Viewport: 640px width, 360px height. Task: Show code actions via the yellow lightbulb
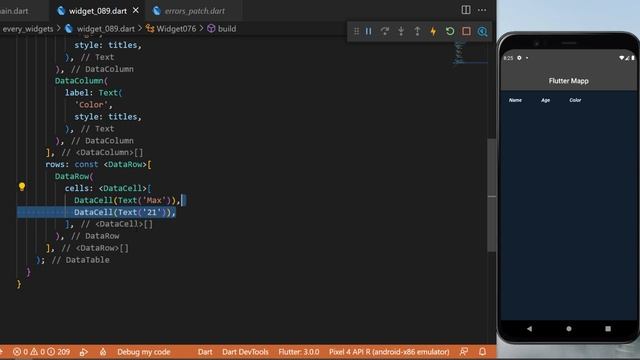tap(22, 187)
